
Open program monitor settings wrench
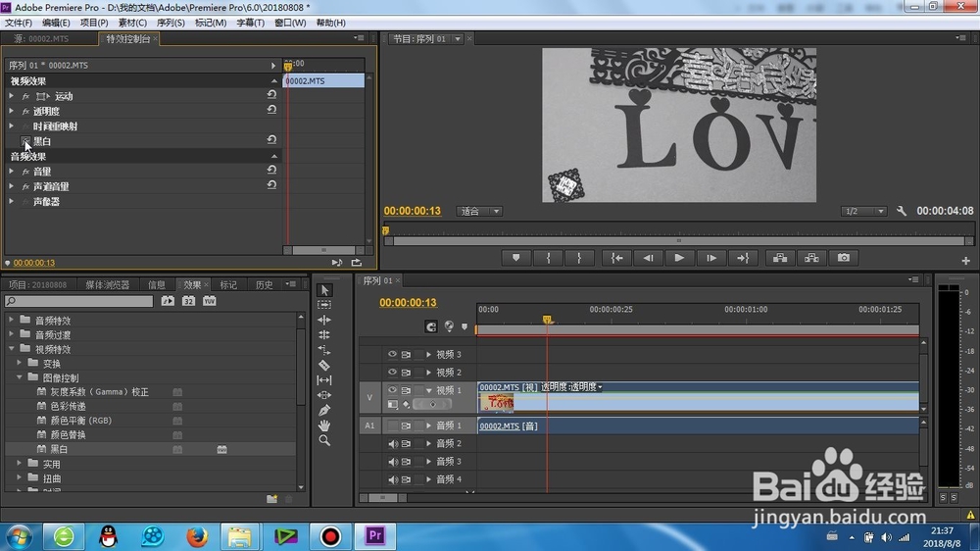902,212
